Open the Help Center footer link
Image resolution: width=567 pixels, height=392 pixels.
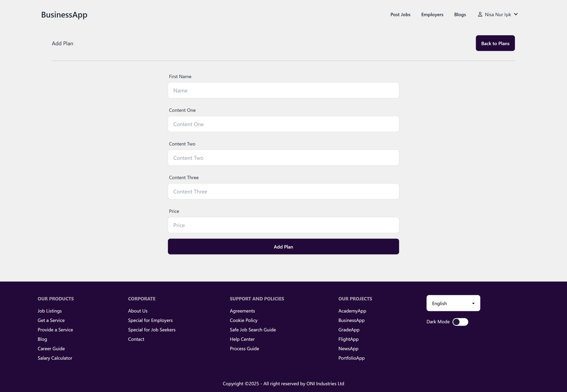[242, 340]
